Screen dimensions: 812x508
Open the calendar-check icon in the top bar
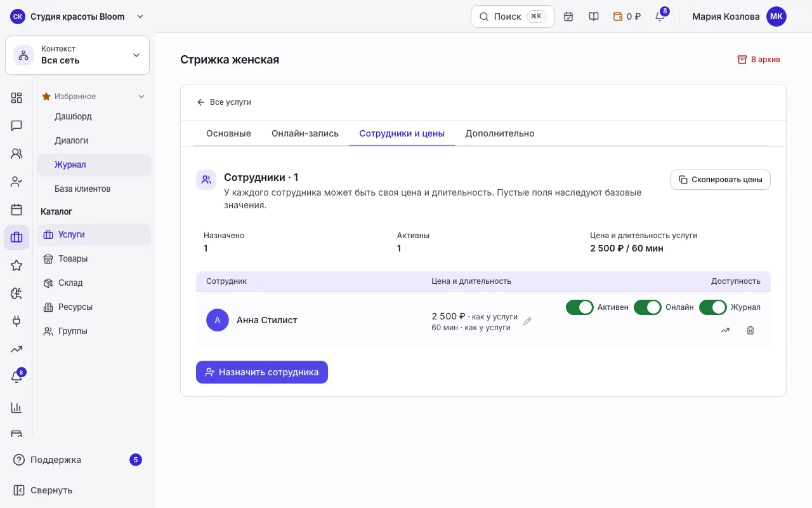[x=568, y=17]
